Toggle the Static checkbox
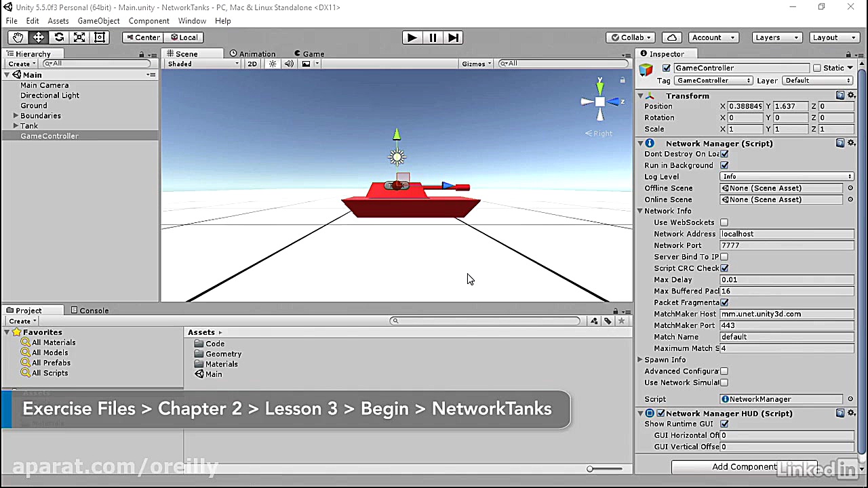Viewport: 868px width, 488px height. point(817,68)
